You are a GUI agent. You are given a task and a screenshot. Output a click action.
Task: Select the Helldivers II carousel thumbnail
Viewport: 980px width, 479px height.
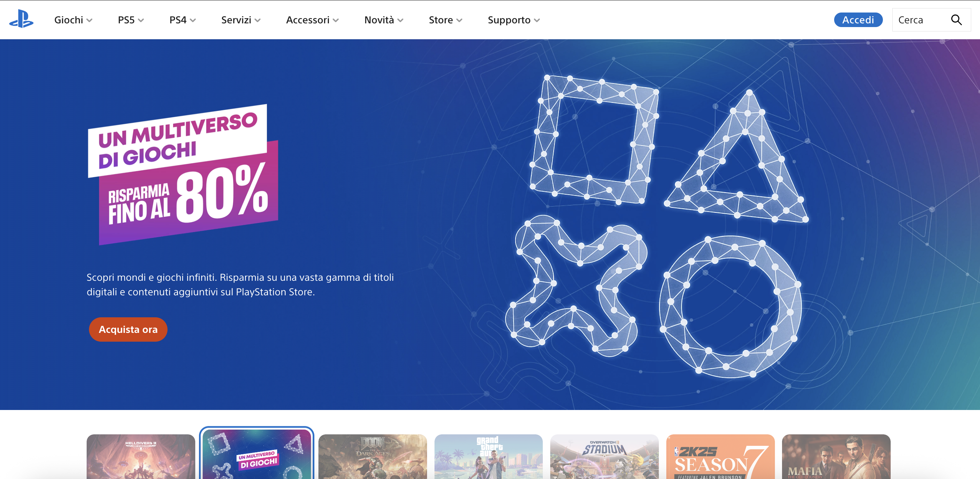click(x=141, y=457)
